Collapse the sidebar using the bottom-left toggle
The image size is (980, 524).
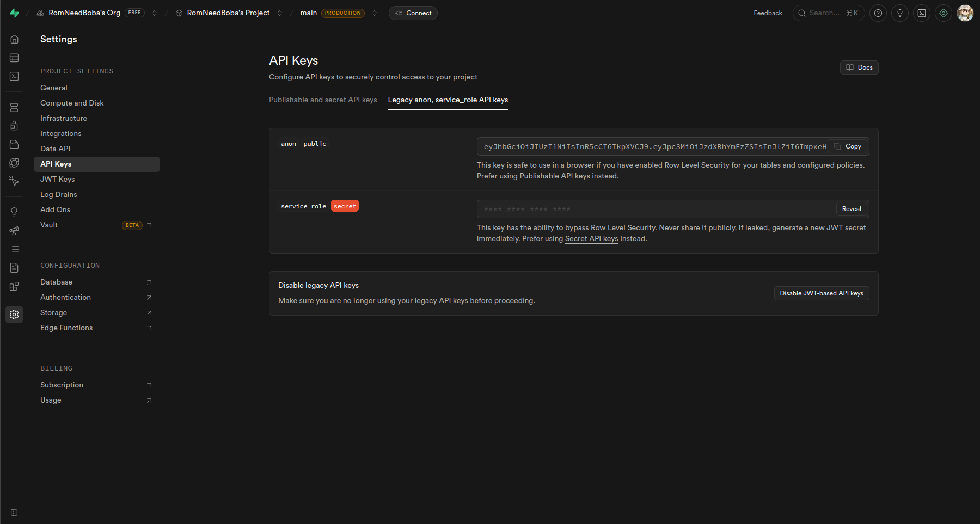(x=14, y=513)
